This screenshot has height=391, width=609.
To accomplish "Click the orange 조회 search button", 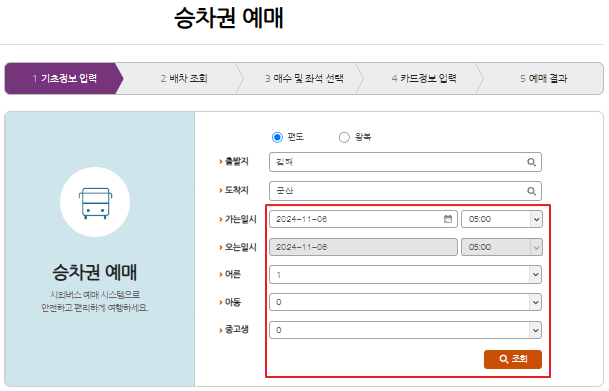I will pyautogui.click(x=513, y=359).
